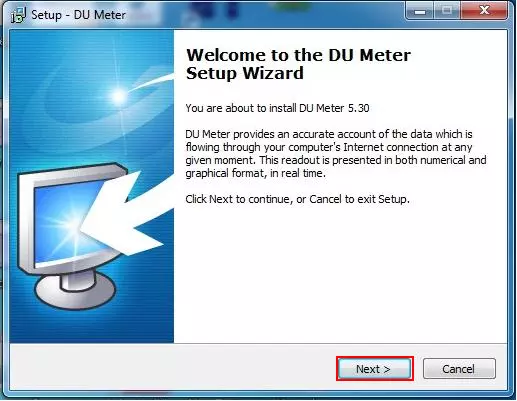Click the gray footer left of Next
The width and height of the screenshot is (517, 401).
pos(173,368)
